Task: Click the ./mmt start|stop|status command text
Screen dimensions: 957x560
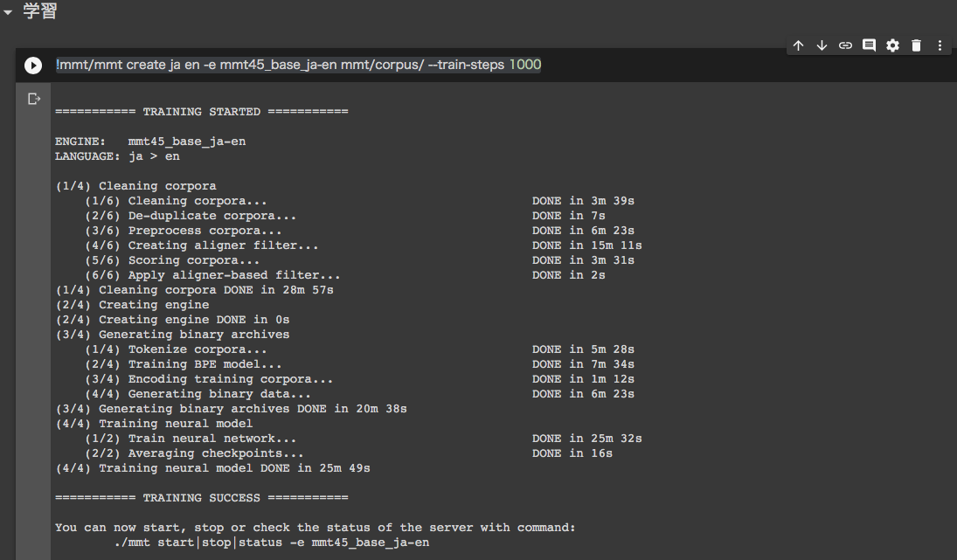Action: [x=272, y=543]
